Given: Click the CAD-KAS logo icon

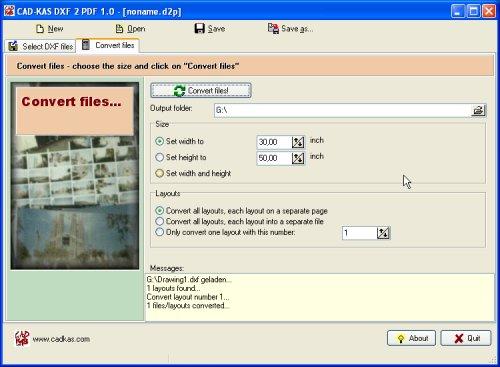Looking at the screenshot, I should pyautogui.click(x=22, y=339).
